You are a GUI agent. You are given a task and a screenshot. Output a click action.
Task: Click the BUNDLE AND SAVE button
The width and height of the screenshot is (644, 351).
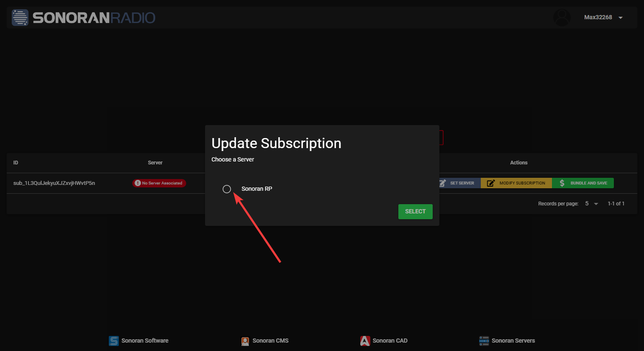pyautogui.click(x=583, y=183)
